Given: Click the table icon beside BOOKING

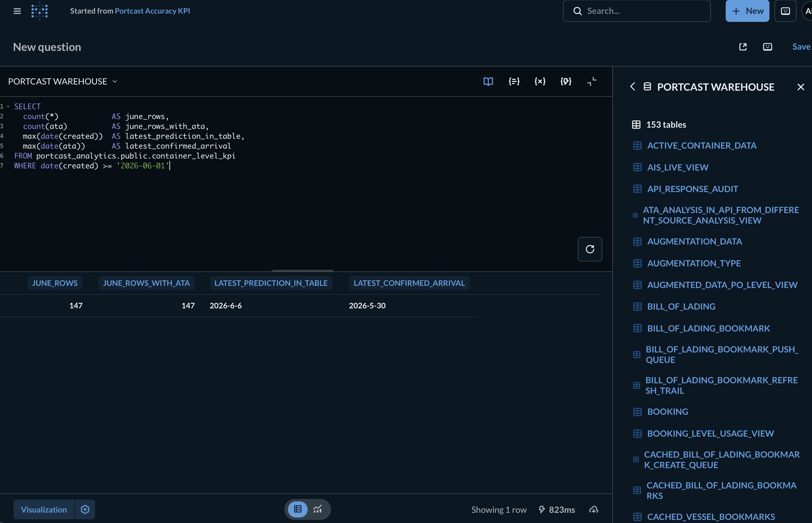Looking at the screenshot, I should click(637, 412).
